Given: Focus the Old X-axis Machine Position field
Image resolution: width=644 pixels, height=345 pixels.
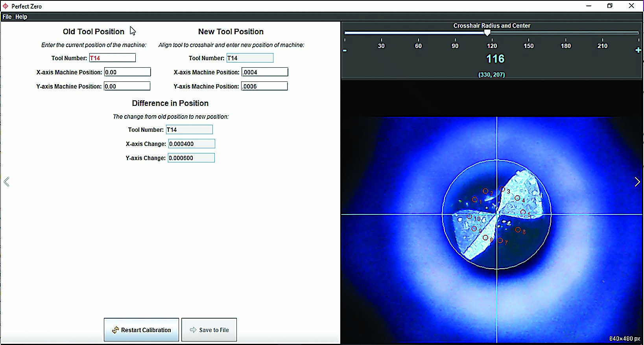Looking at the screenshot, I should [127, 72].
